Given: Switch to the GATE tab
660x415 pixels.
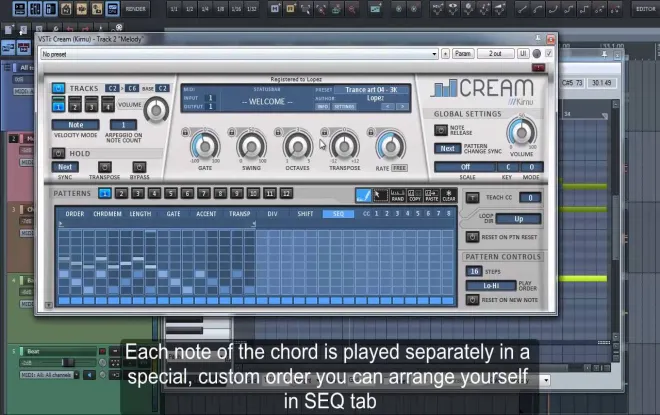Looking at the screenshot, I should 173,214.
